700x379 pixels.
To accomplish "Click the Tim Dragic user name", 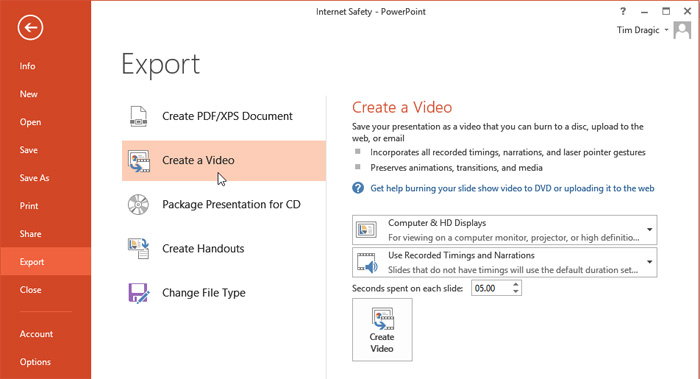I will (x=638, y=30).
